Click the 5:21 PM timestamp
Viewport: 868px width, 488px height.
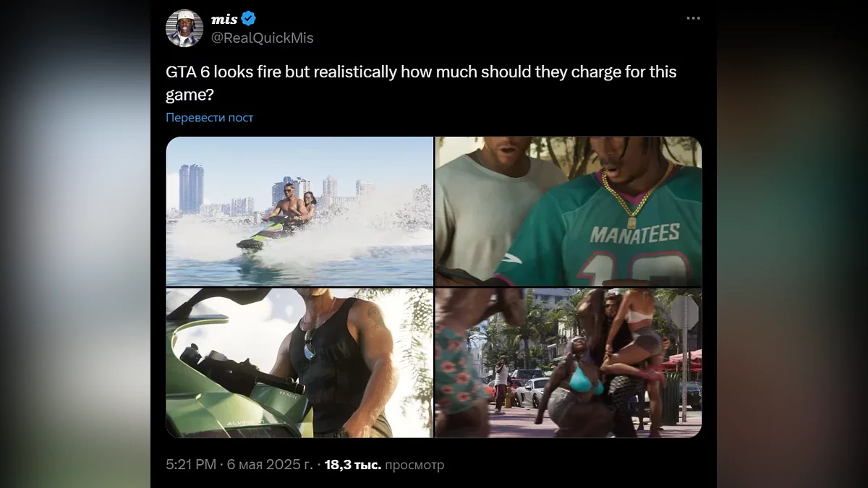[191, 464]
